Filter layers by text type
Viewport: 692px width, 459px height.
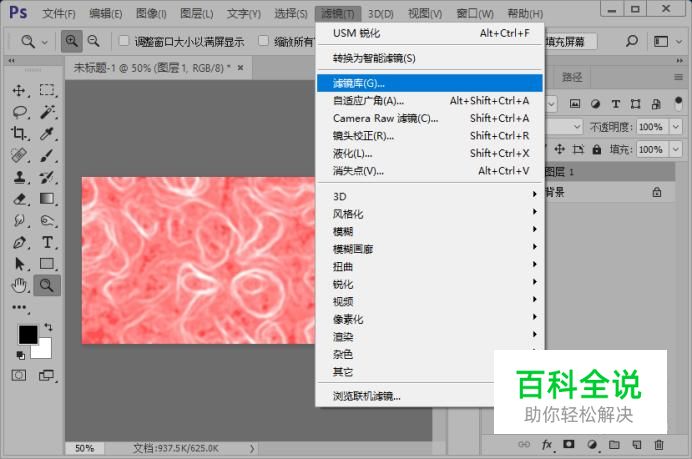(616, 104)
